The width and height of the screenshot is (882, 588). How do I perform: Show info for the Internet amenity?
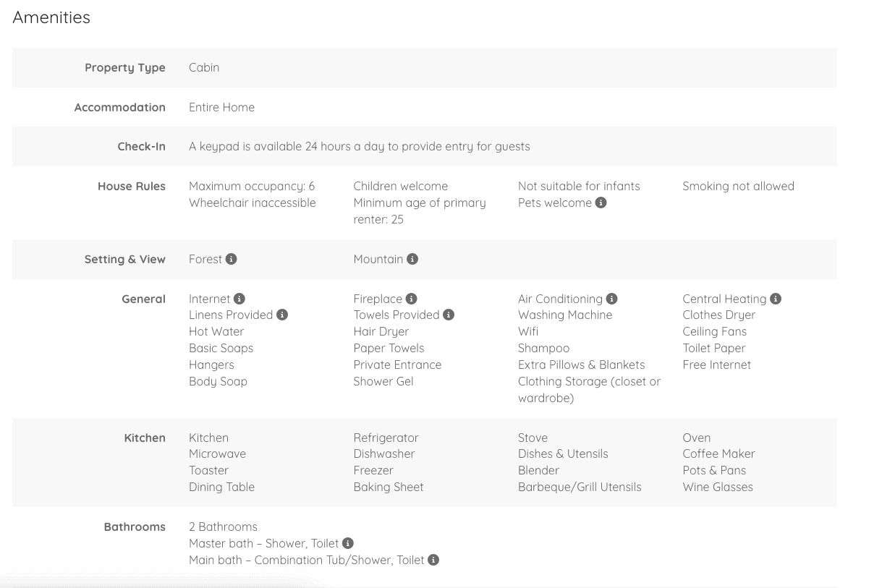tap(239, 299)
